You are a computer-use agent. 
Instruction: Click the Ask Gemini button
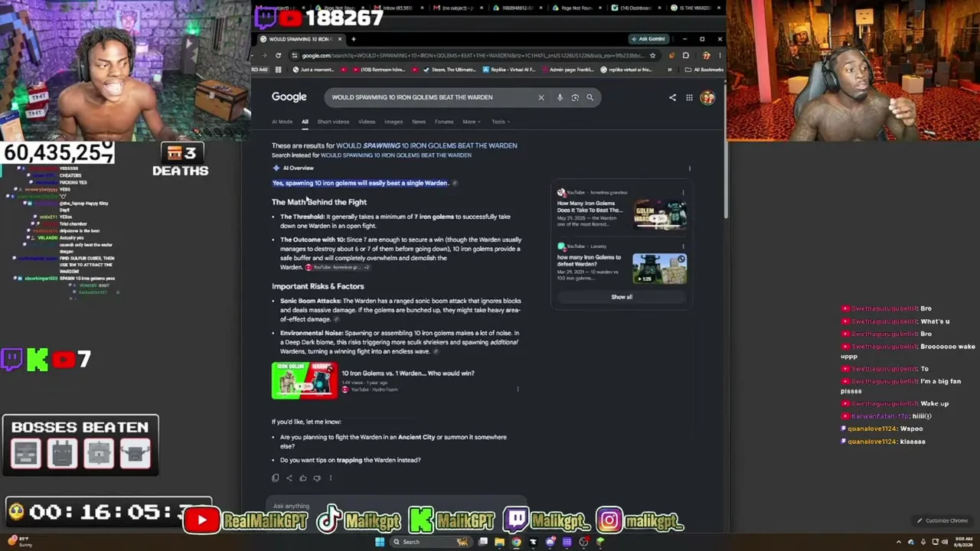click(648, 39)
